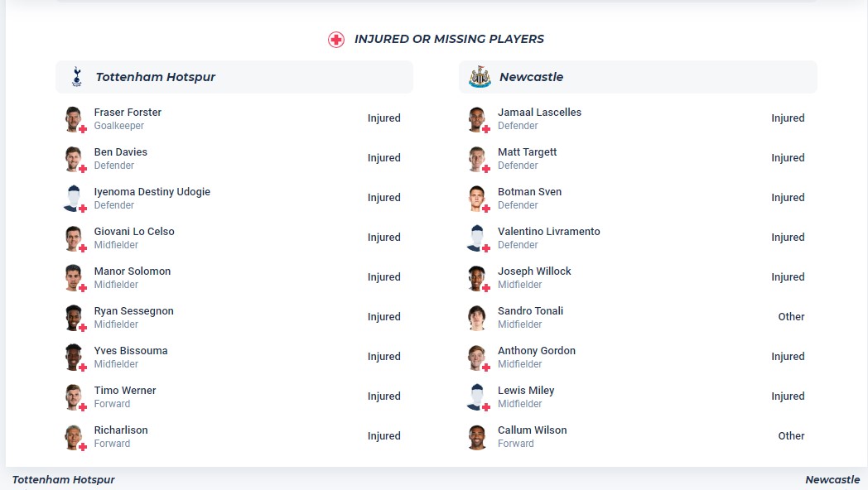868x490 pixels.
Task: Click Fraser Forster's player photo
Action: coord(74,118)
